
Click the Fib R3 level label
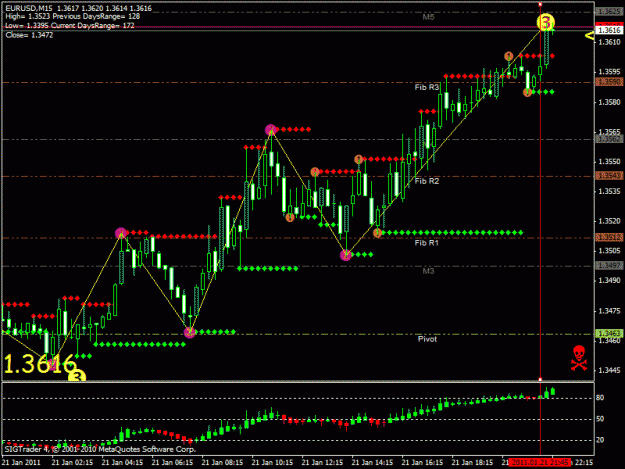[x=426, y=87]
